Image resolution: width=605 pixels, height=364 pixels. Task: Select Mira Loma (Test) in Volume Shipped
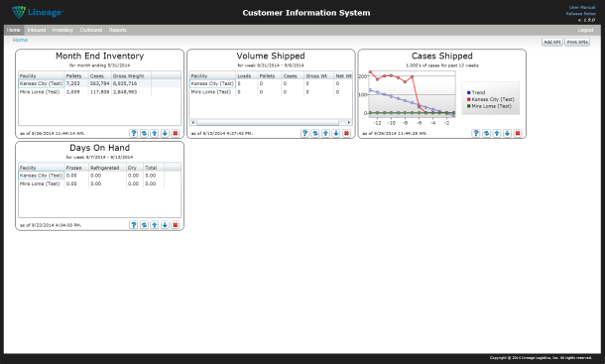(x=211, y=92)
